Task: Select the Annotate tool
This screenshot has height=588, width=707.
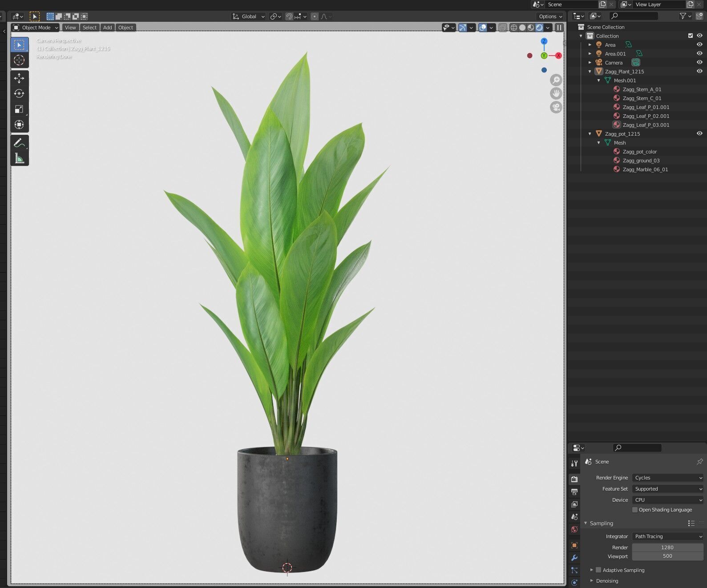Action: tap(19, 143)
